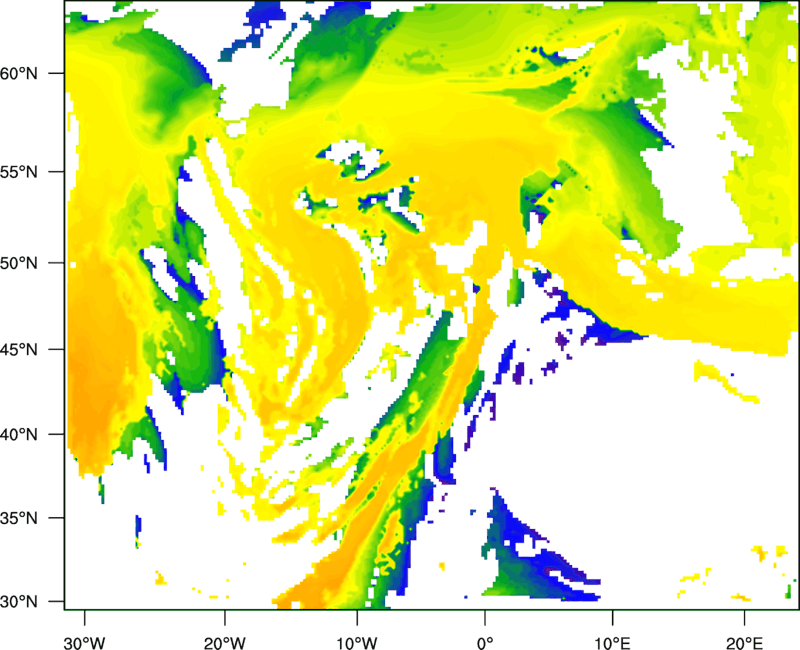The width and height of the screenshot is (800, 650).
Task: Click the 0° longitude label
Action: [x=485, y=643]
